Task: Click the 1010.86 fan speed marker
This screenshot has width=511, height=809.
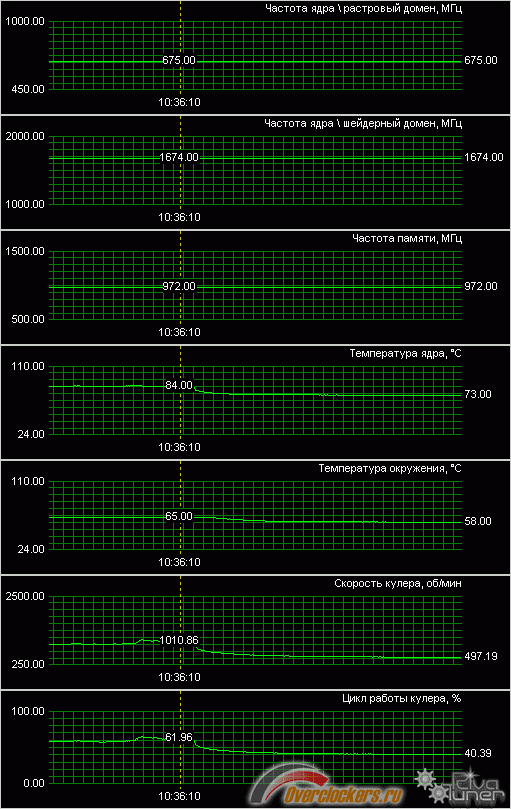Action: coord(179,640)
